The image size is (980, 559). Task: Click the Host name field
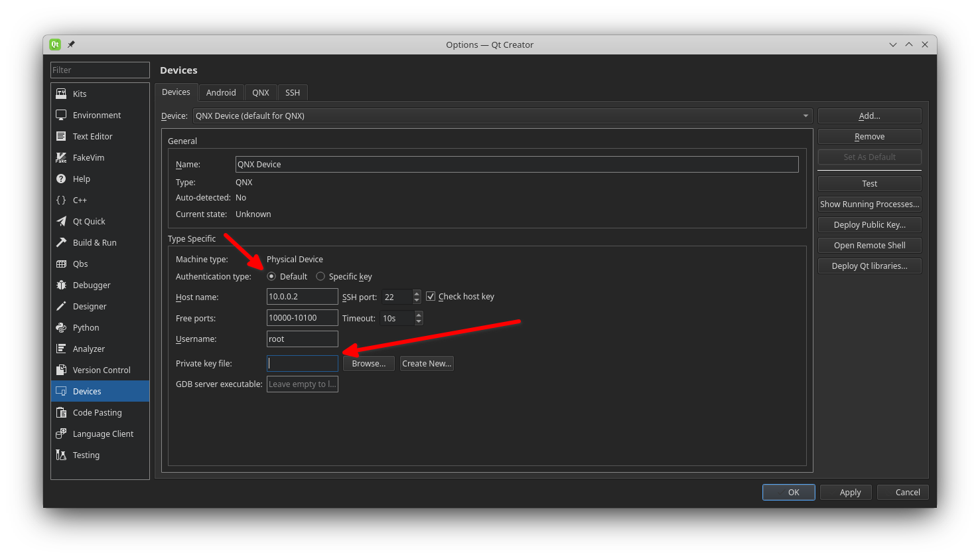point(303,297)
